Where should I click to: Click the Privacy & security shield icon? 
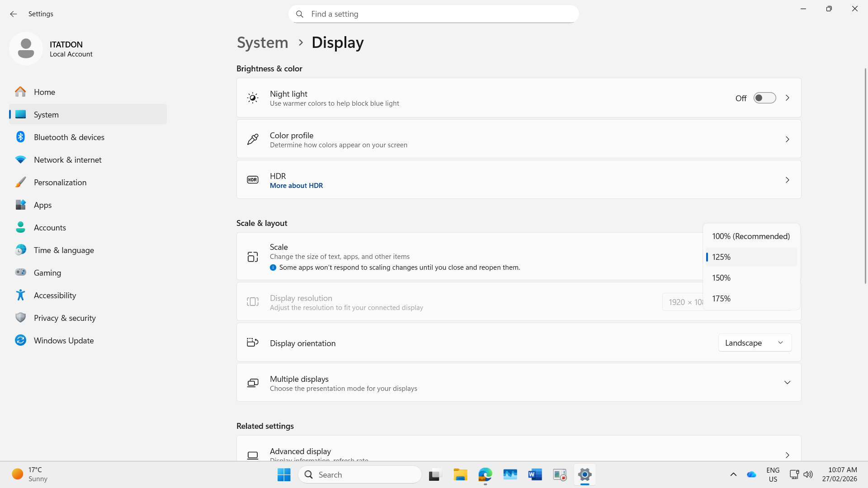(20, 318)
